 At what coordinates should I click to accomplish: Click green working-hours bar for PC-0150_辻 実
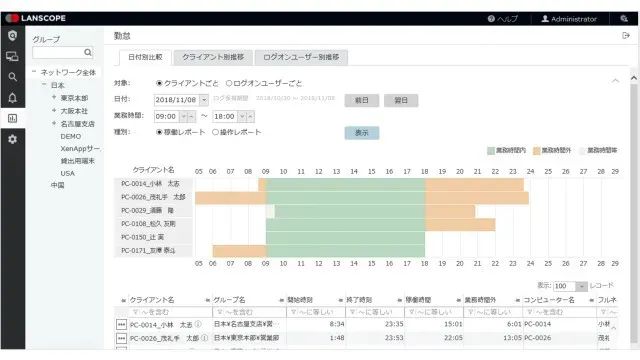pos(345,238)
